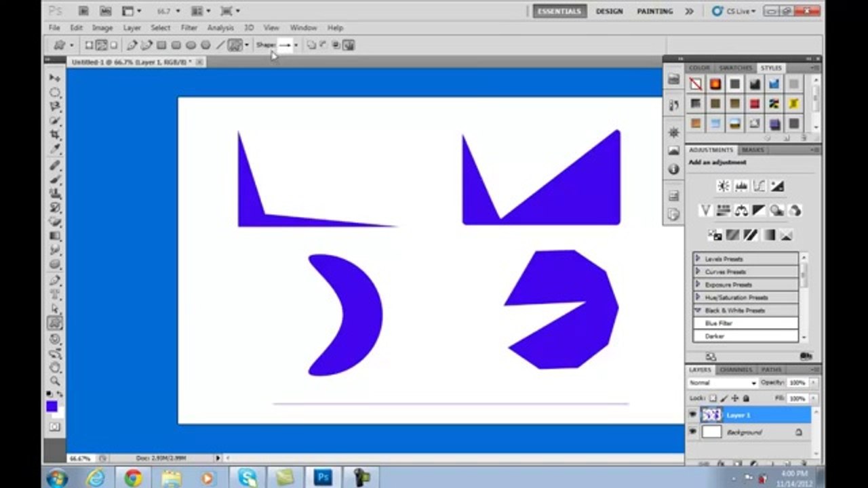The height and width of the screenshot is (488, 868).
Task: Open the Filter menu
Action: click(189, 28)
